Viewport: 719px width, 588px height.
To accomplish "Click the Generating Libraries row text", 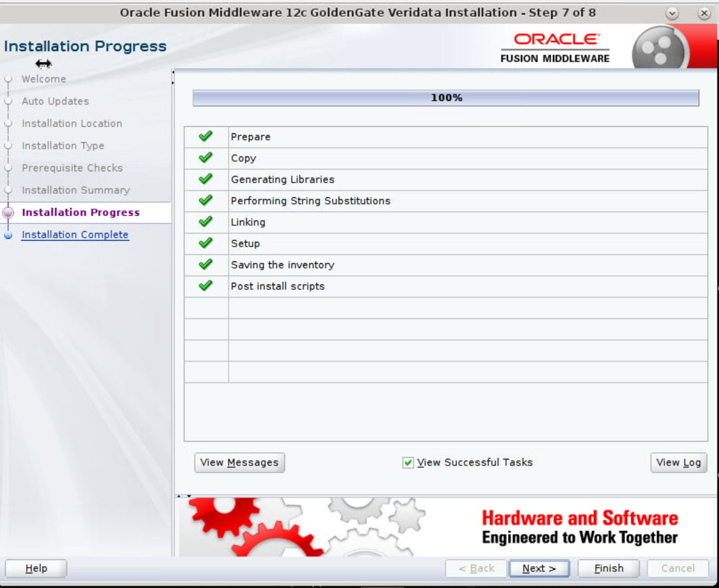I will point(283,180).
